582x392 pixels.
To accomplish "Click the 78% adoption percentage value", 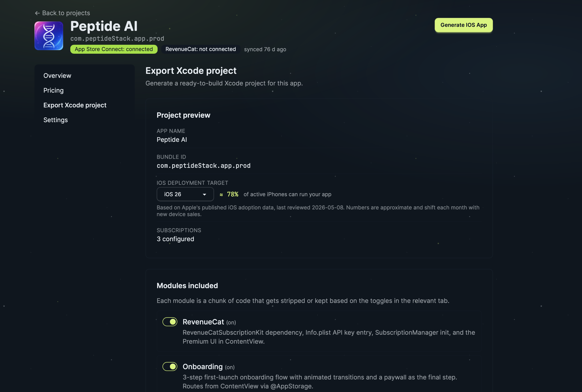I will [x=232, y=194].
